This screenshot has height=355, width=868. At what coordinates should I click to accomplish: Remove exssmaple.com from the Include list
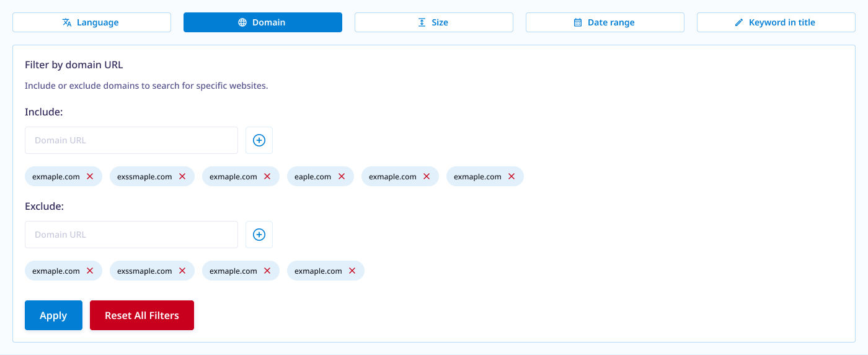182,176
